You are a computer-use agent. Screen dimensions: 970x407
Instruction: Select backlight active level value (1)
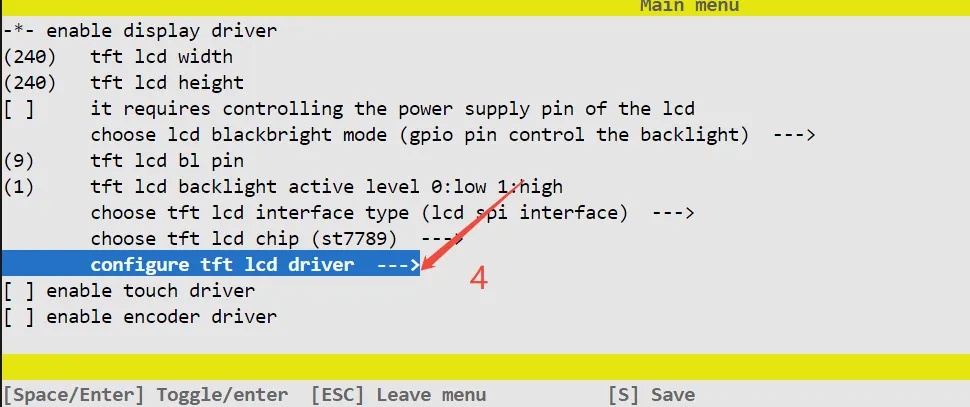[x=19, y=187]
